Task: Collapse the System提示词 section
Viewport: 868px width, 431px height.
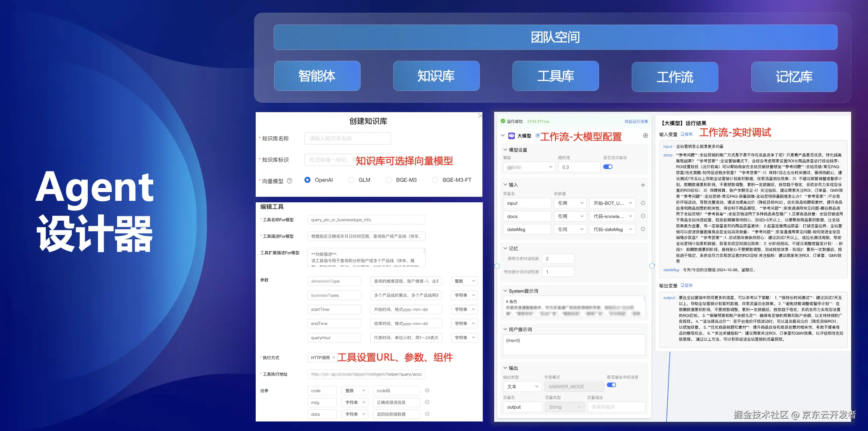Action: click(x=505, y=291)
